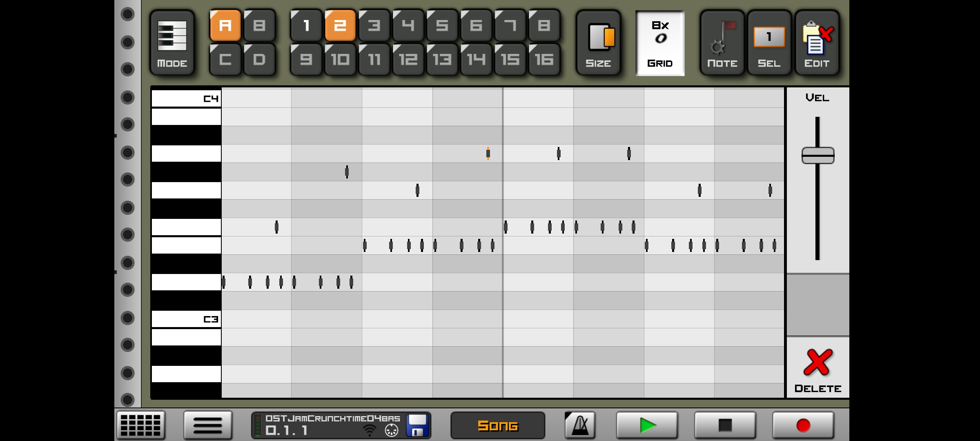Viewport: 980px width, 441px height.
Task: Select pattern bank D
Action: click(259, 60)
